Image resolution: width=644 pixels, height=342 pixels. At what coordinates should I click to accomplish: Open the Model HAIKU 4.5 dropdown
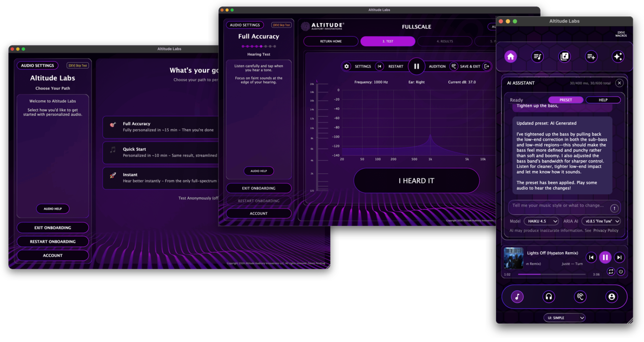pos(541,221)
